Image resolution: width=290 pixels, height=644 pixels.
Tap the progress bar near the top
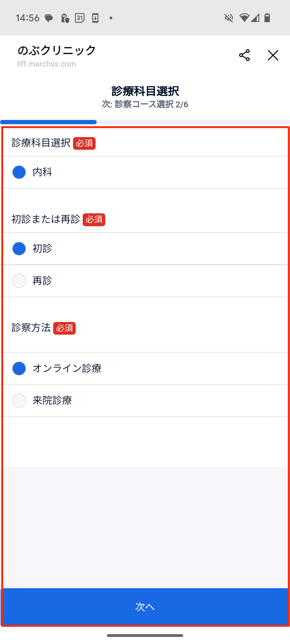pyautogui.click(x=145, y=122)
